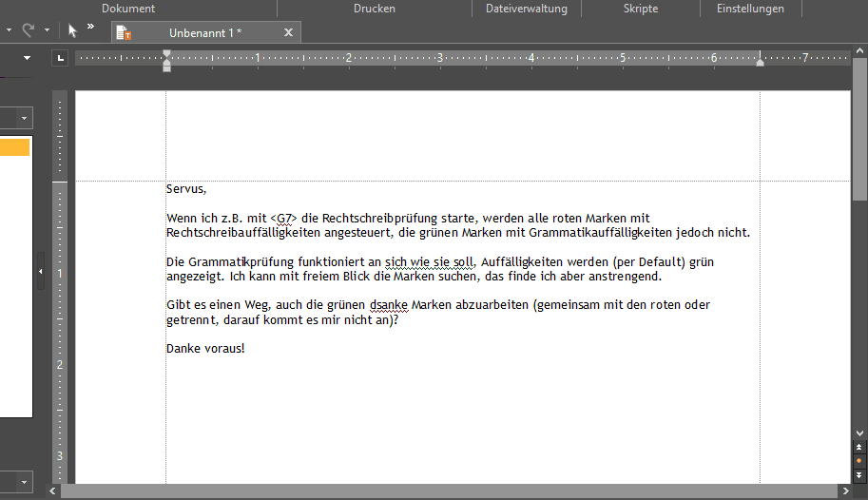The image size is (868, 500).
Task: Select the orange highlighted sidebar entry
Action: point(14,147)
